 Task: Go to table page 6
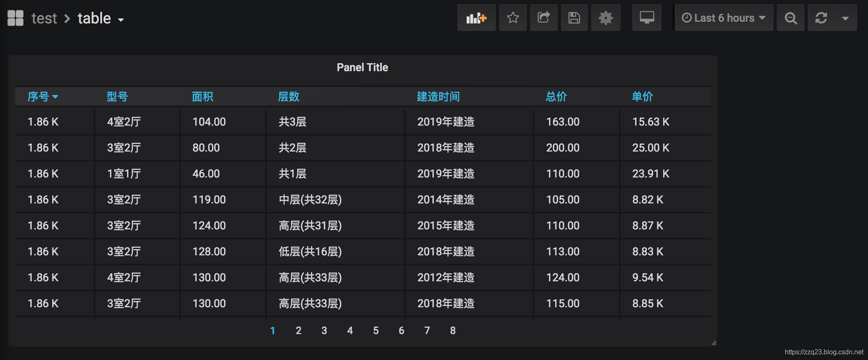(x=401, y=331)
